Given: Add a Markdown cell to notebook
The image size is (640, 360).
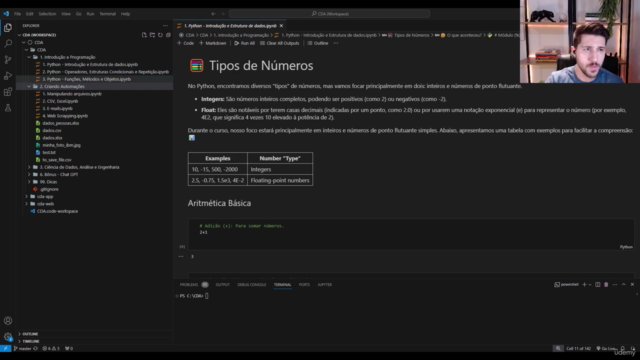Looking at the screenshot, I should coord(212,43).
